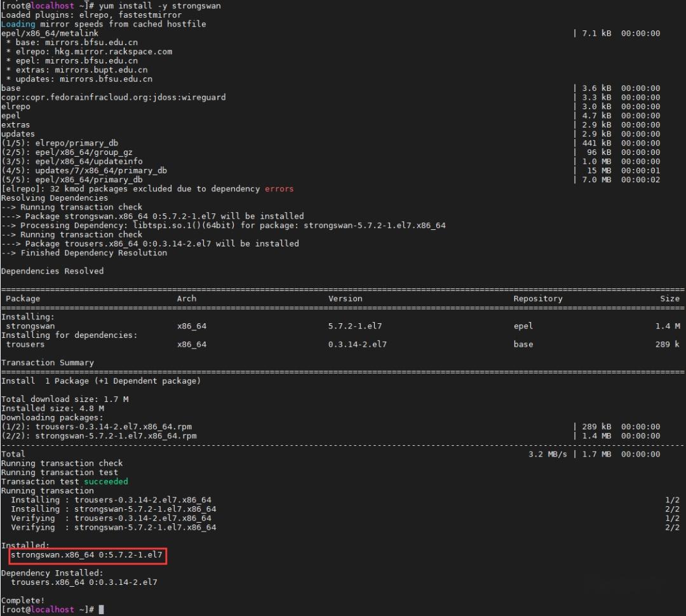Click the '7.1 kB' metalink download size
The width and height of the screenshot is (686, 616).
coord(596,33)
